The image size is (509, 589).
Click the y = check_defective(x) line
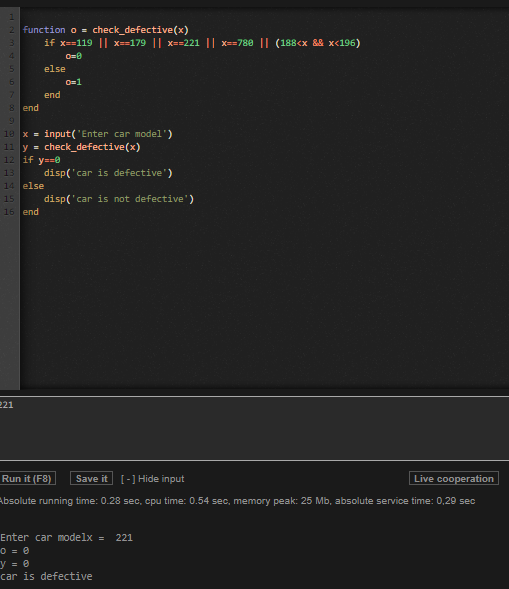point(82,147)
